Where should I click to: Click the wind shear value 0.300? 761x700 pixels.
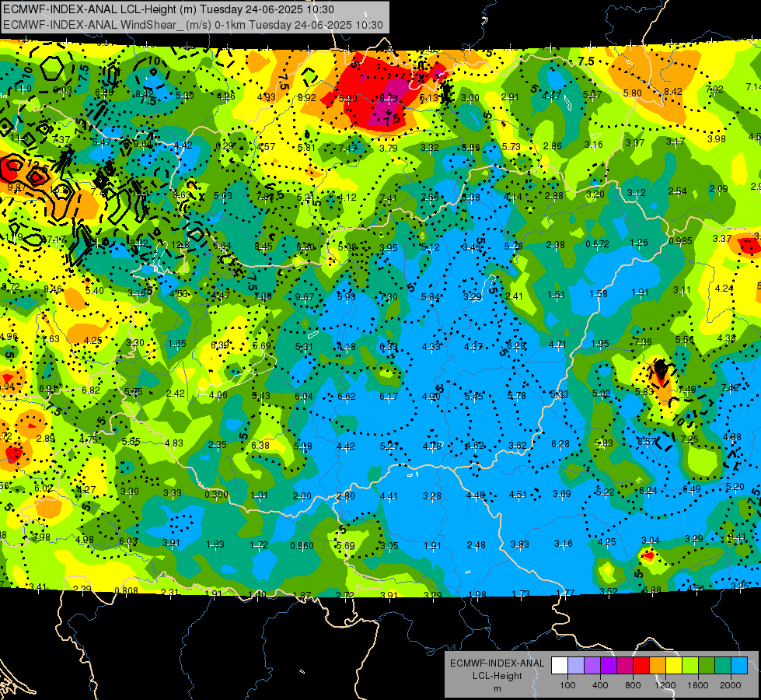(x=216, y=494)
